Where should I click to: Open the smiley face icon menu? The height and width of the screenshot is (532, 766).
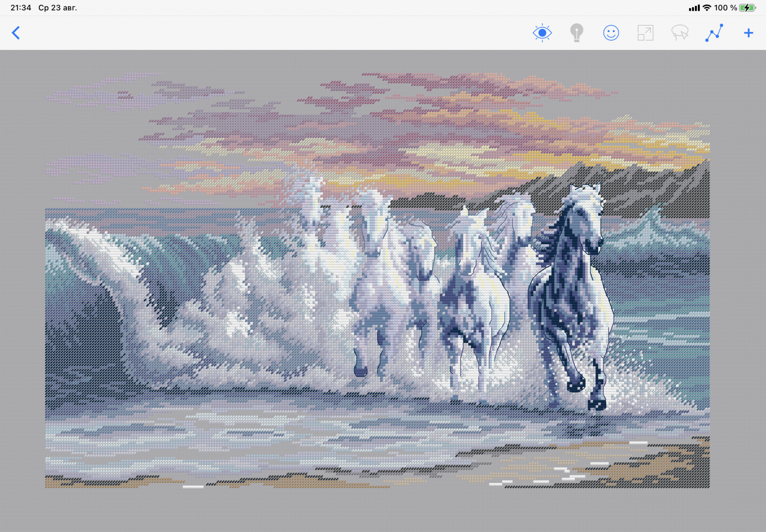[611, 33]
